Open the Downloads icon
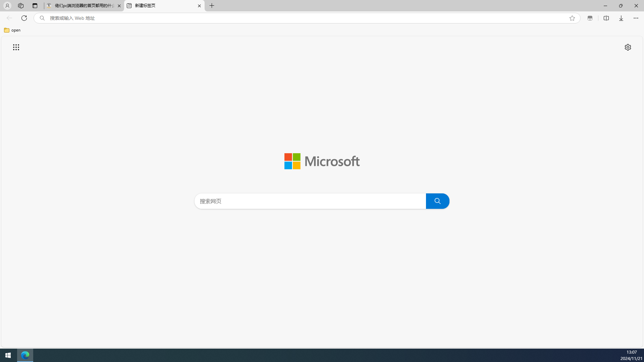 (621, 18)
